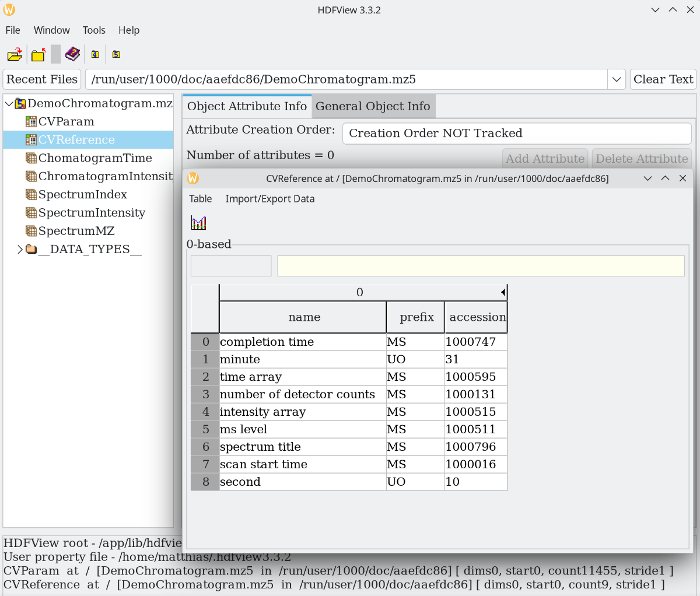Image resolution: width=700 pixels, height=596 pixels.
Task: Click the HDF5 library version icon
Action: (116, 54)
